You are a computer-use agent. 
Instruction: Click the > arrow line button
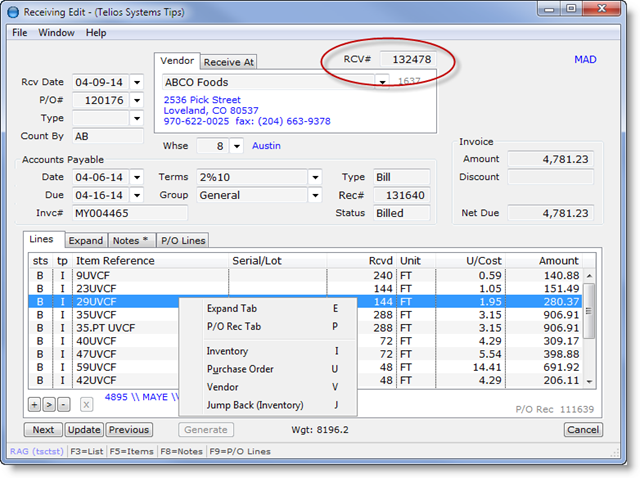48,404
